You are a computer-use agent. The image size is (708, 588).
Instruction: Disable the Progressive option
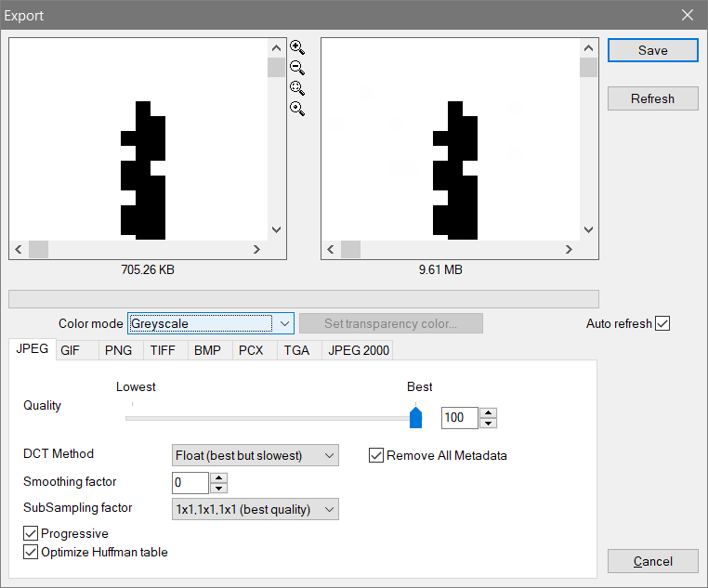point(31,534)
